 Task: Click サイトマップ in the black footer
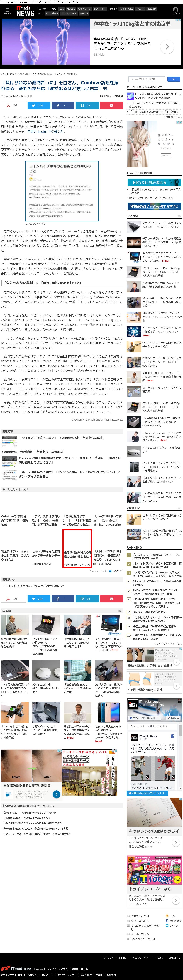pos(107,958)
